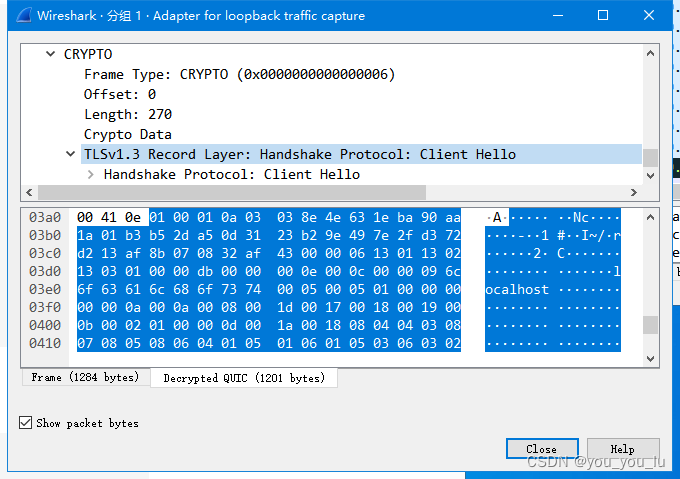Click hex offset 03b0

point(45,235)
